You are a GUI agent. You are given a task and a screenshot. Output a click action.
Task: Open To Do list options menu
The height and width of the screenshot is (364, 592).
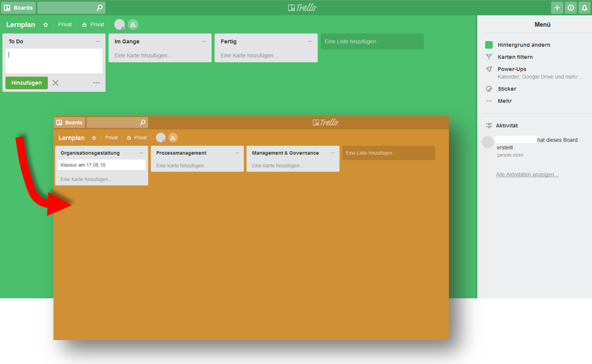[98, 42]
